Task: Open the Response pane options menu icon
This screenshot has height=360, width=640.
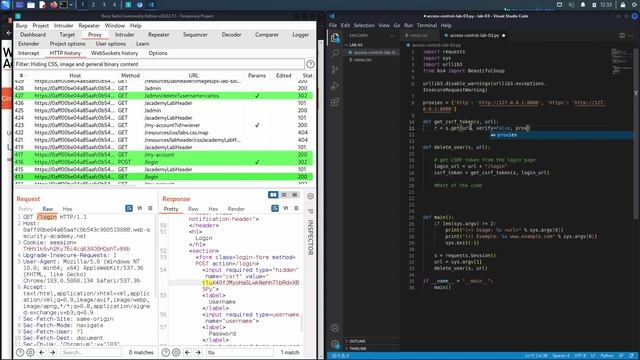Action: (296, 208)
